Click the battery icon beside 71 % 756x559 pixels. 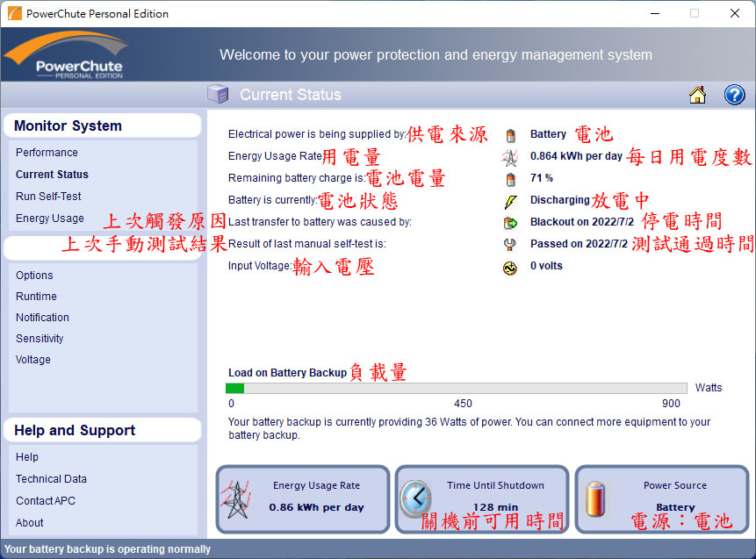click(511, 179)
